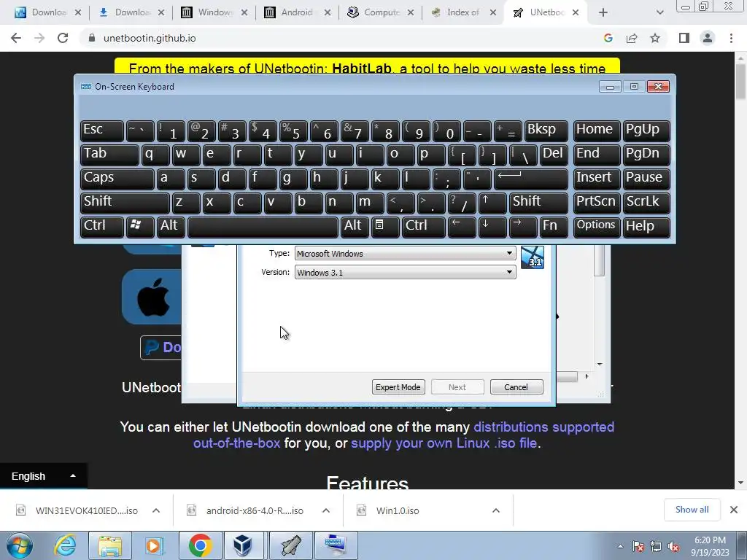Close the downloads bar
The width and height of the screenshot is (747, 560).
pyautogui.click(x=734, y=510)
